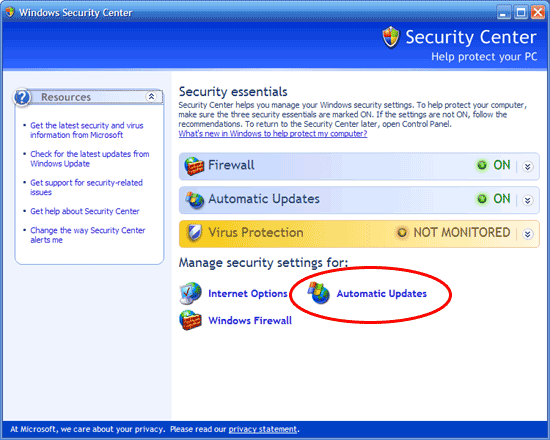Viewport: 550px width, 440px height.
Task: Click the Virus Protection shield icon
Action: tap(194, 233)
